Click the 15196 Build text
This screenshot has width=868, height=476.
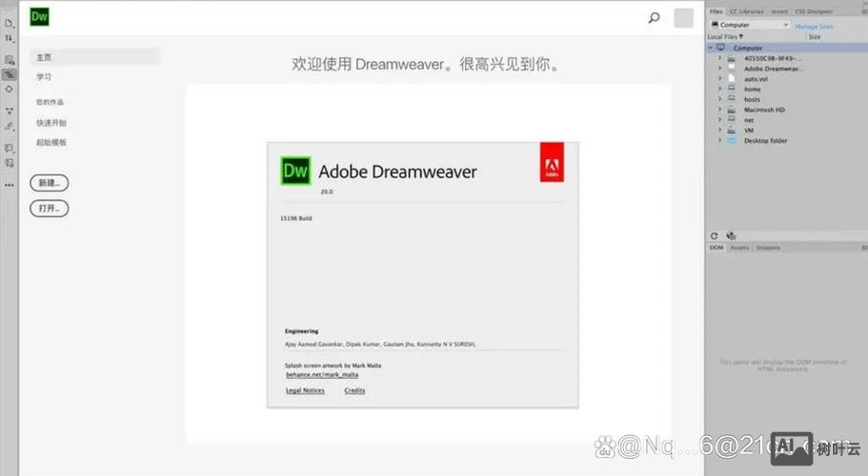296,218
